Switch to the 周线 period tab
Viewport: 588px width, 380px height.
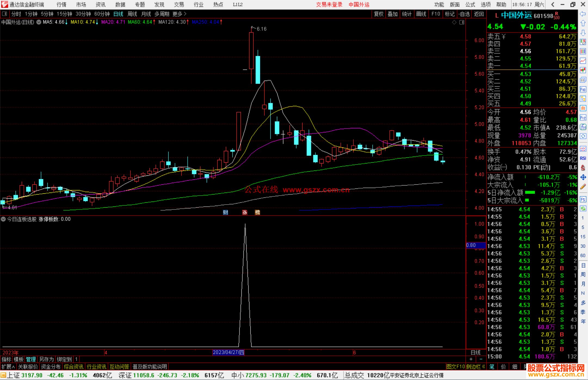coord(132,14)
